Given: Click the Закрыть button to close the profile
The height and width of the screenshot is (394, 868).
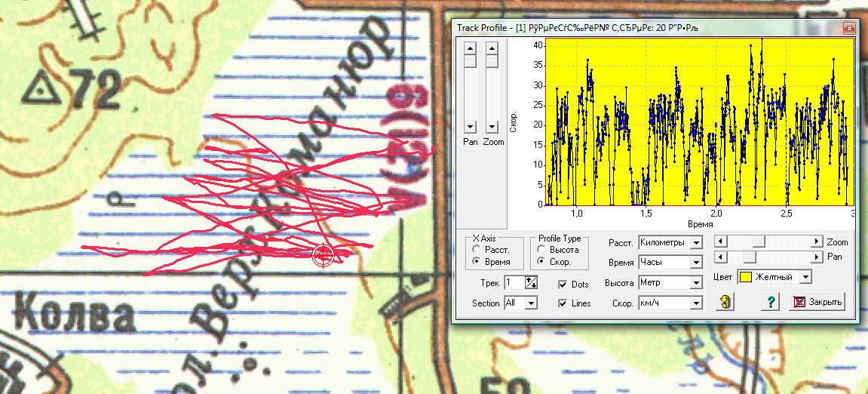Looking at the screenshot, I should tap(817, 302).
